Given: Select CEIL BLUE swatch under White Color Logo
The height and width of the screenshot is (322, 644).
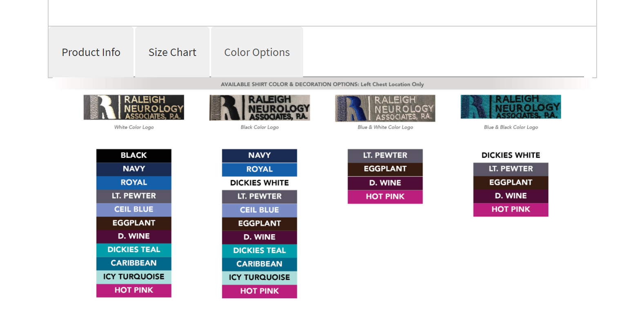Looking at the screenshot, I should coord(134,210).
